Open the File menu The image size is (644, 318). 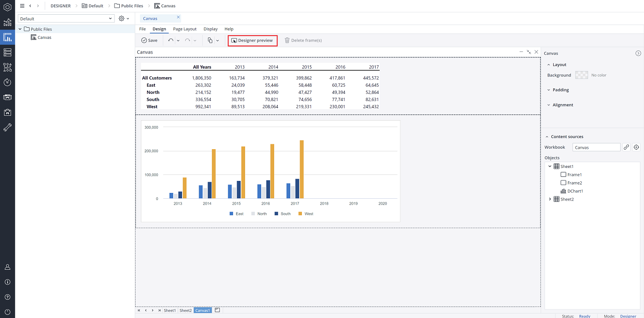(x=142, y=29)
